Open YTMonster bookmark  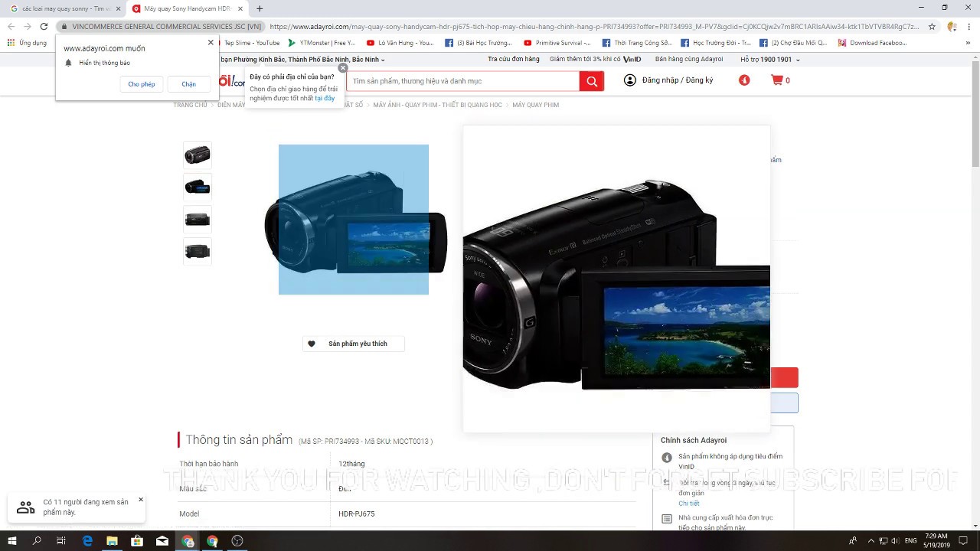coord(321,43)
